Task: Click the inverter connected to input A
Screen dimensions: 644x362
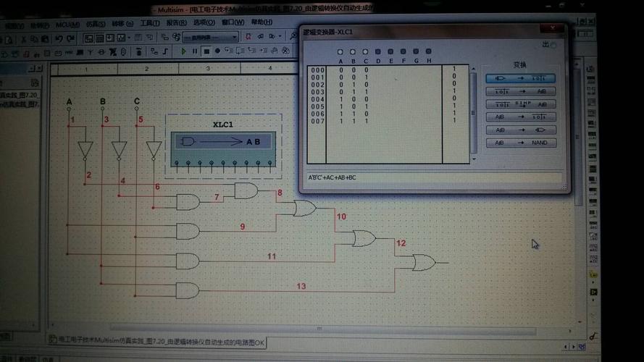Action: tap(85, 151)
